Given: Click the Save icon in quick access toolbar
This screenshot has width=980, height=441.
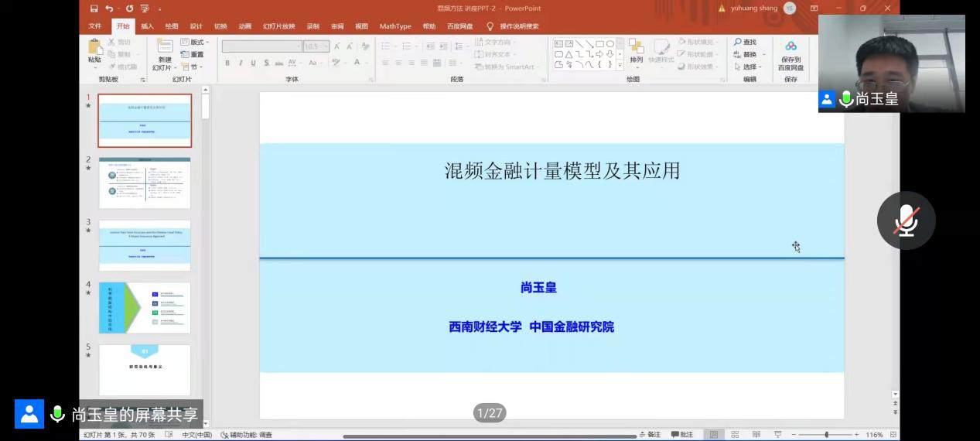Looking at the screenshot, I should [x=94, y=9].
